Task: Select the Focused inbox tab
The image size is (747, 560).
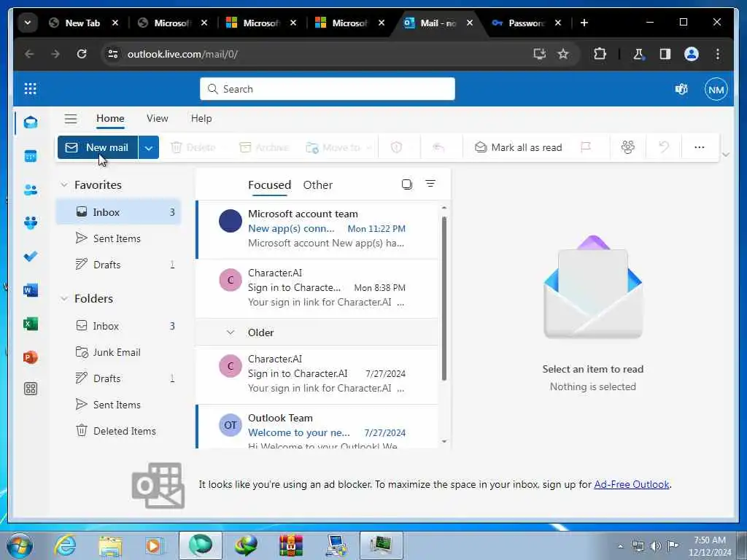Action: pyautogui.click(x=269, y=184)
